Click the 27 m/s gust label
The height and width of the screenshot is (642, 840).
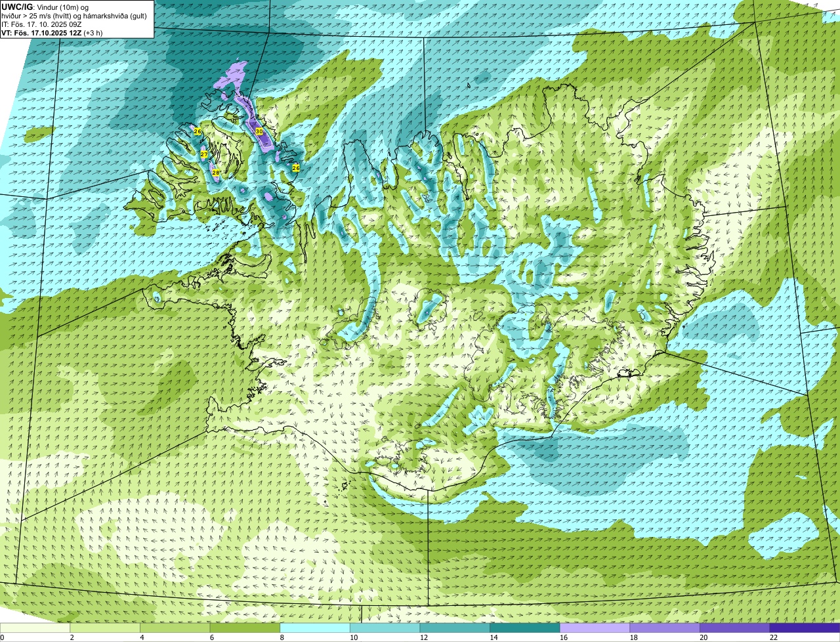tap(204, 154)
